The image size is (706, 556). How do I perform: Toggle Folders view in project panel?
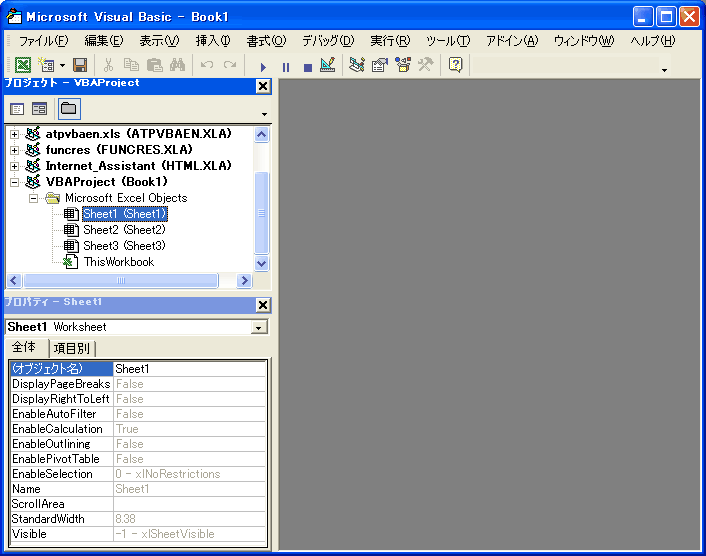click(x=69, y=108)
